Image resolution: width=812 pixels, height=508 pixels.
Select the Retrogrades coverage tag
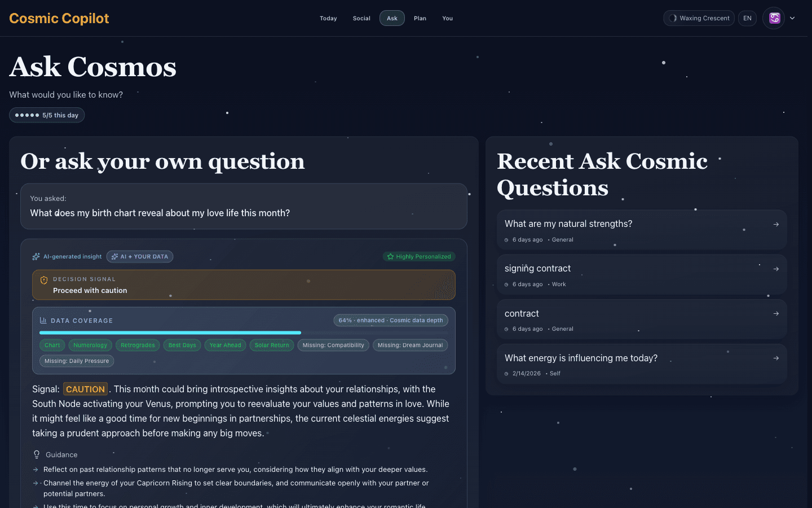(138, 345)
